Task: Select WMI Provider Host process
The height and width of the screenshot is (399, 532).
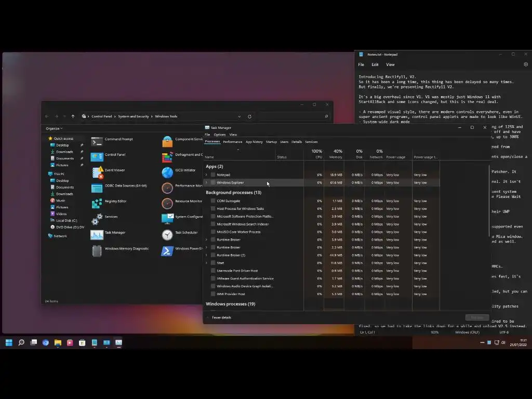Action: click(x=322, y=294)
